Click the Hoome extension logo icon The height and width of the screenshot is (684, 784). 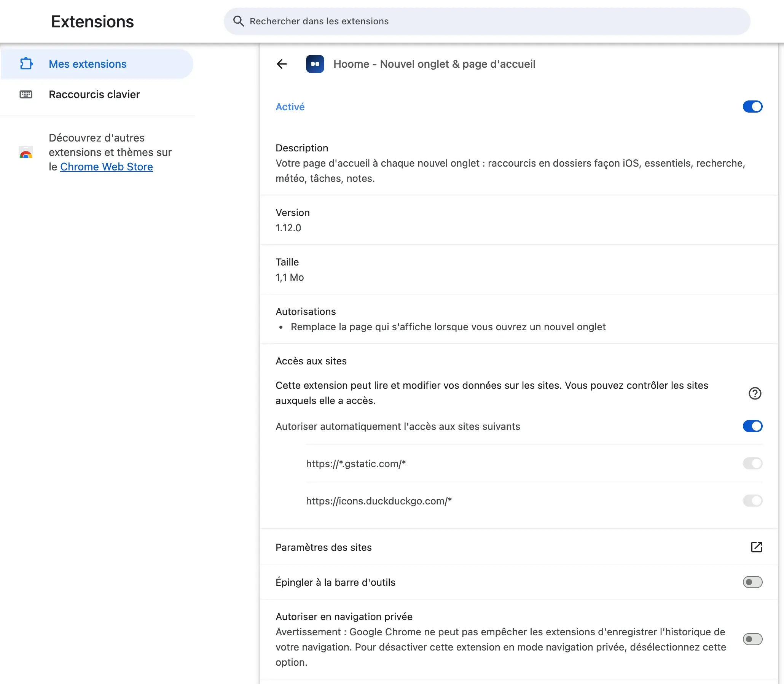[315, 64]
